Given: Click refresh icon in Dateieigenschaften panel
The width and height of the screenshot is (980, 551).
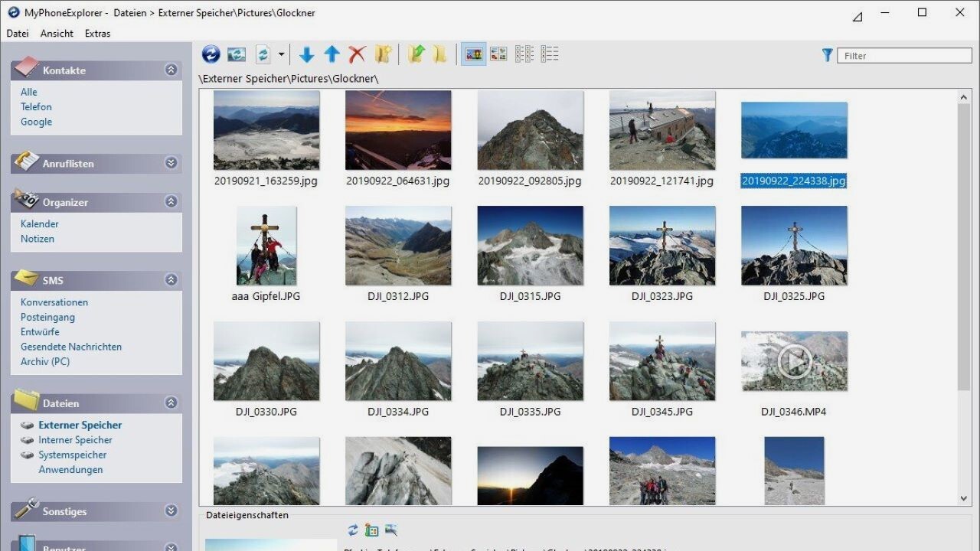Looking at the screenshot, I should tap(353, 530).
